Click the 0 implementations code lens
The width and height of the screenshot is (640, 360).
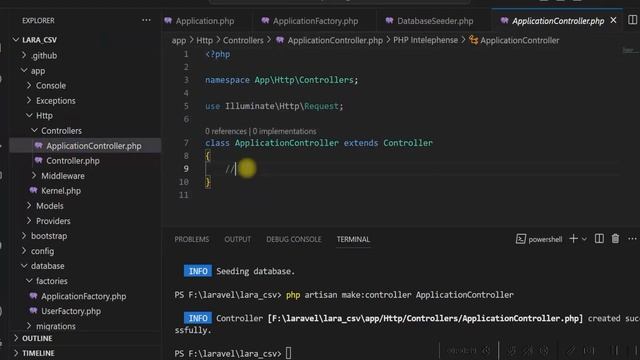click(x=284, y=131)
